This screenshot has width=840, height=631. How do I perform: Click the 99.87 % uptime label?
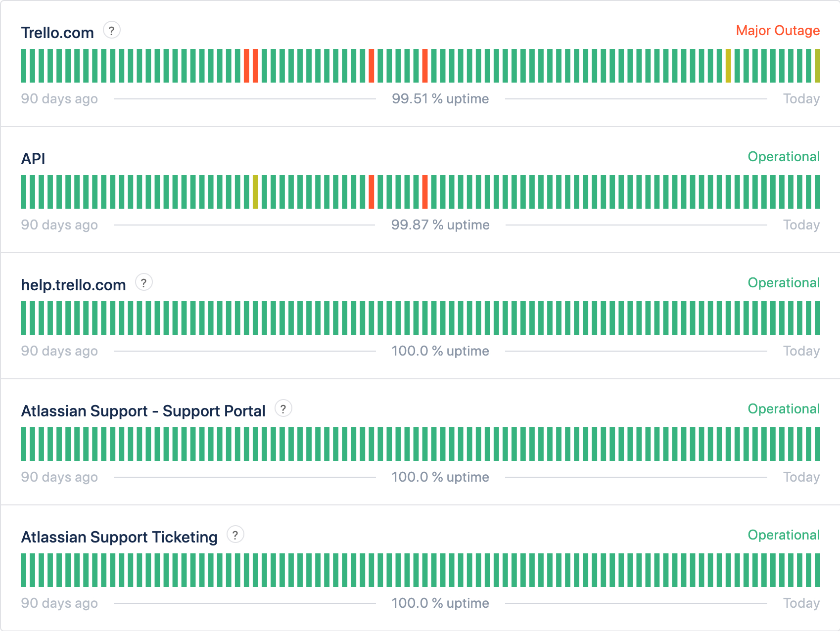point(440,225)
